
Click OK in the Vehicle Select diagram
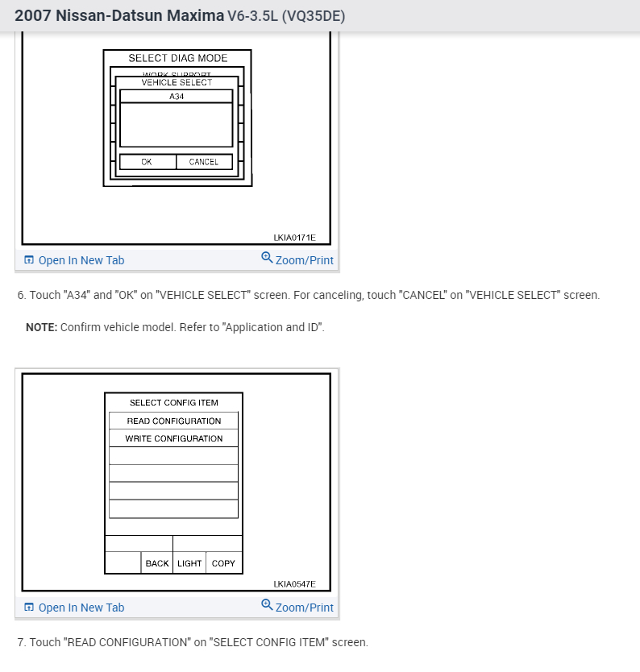pyautogui.click(x=148, y=162)
